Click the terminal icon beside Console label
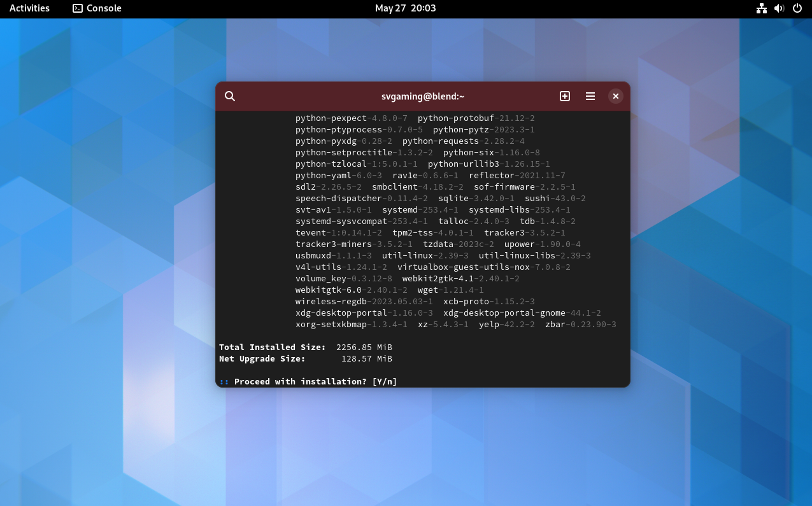812x506 pixels. pyautogui.click(x=78, y=8)
